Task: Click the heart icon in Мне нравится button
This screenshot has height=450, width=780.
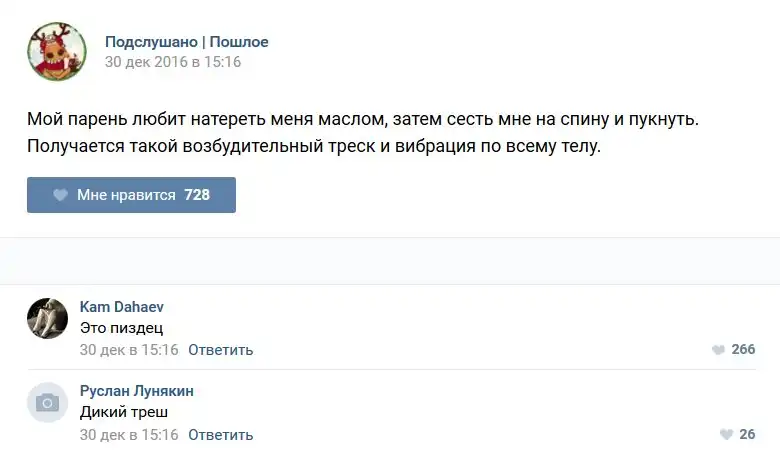Action: tap(60, 195)
